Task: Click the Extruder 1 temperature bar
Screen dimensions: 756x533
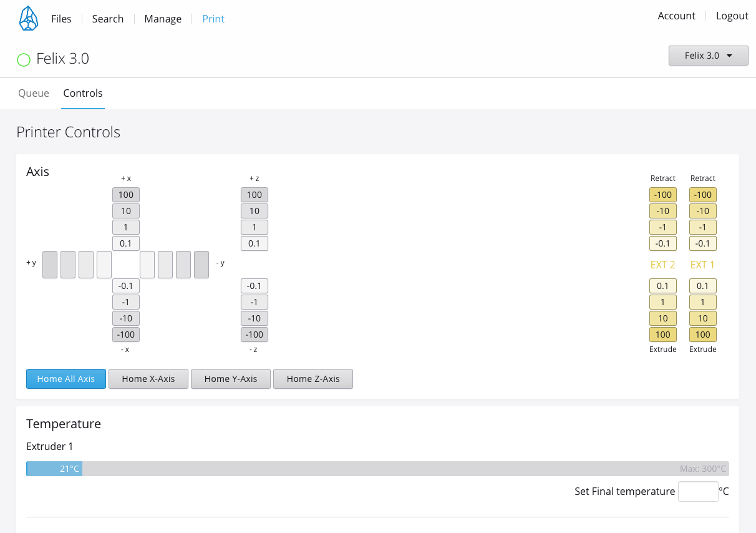Action: (377, 469)
